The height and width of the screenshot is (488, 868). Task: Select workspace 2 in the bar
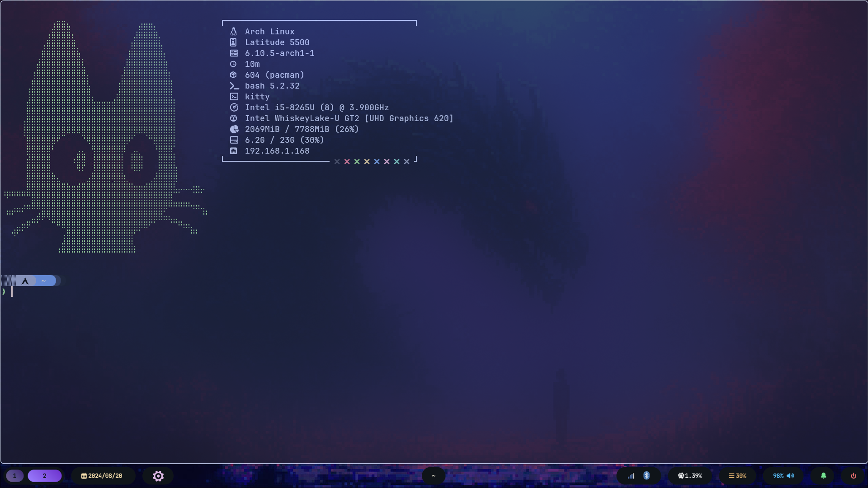click(44, 476)
